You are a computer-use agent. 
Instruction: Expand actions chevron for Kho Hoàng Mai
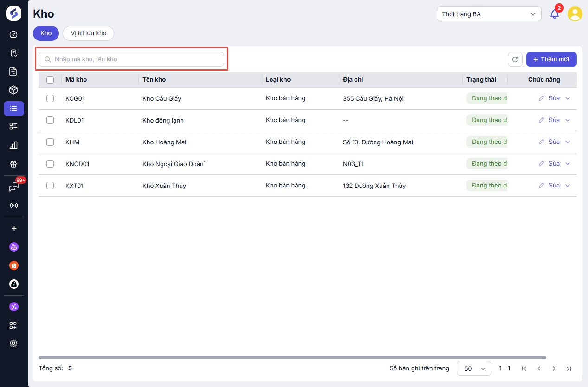[x=568, y=142]
